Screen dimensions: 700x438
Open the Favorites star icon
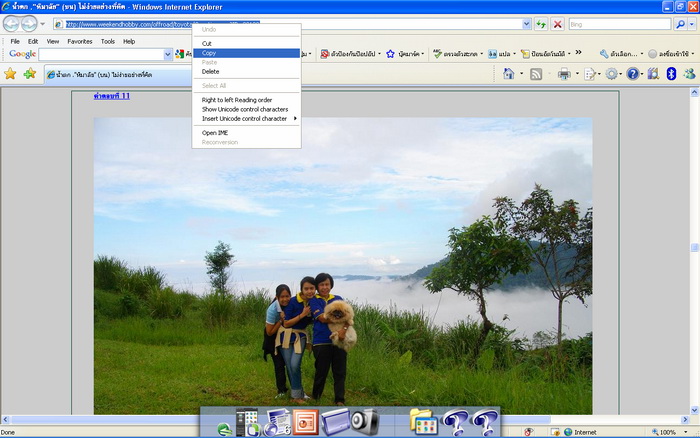tap(10, 74)
